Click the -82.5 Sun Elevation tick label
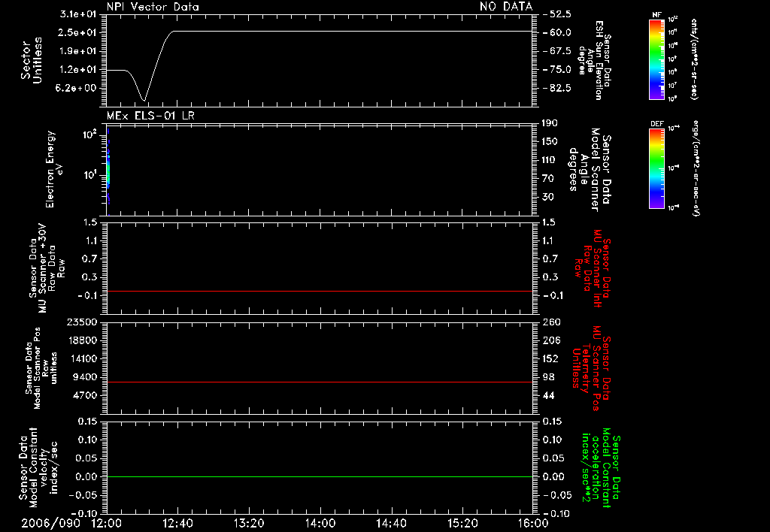 (x=557, y=89)
